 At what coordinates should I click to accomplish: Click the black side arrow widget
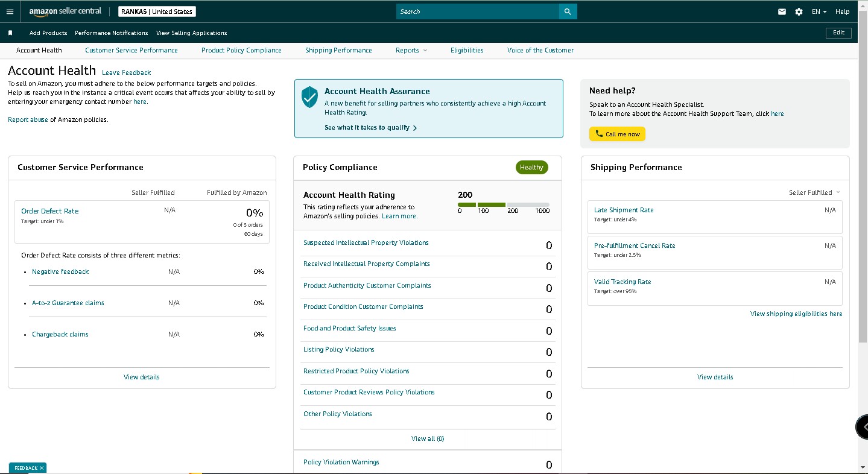pos(862,426)
